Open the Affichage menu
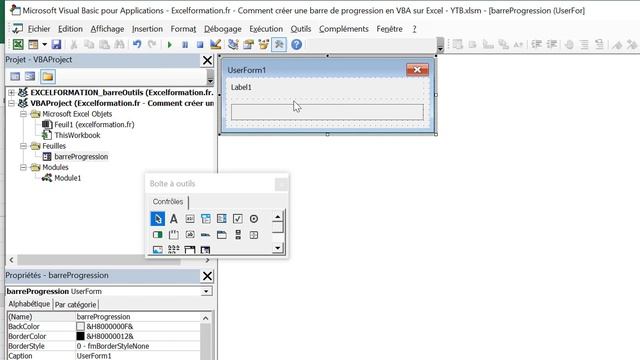The width and height of the screenshot is (640, 360). tap(107, 29)
